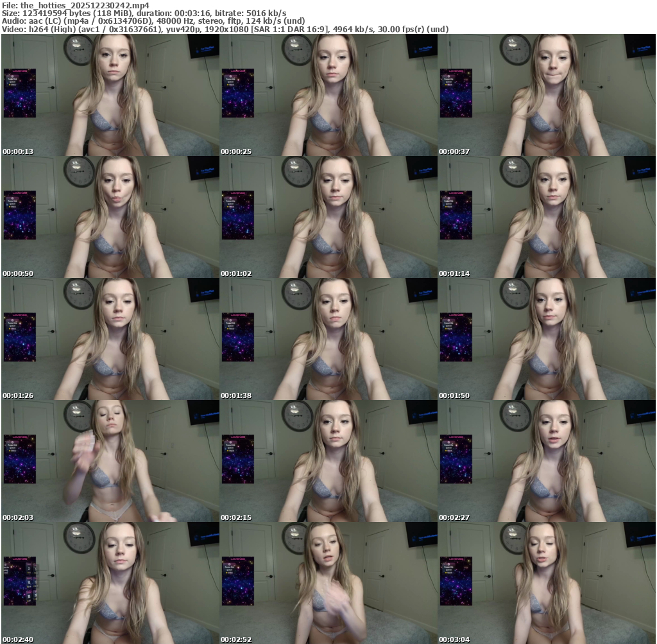
Task: Select the 00:01:02 thumbnail
Action: 328,217
